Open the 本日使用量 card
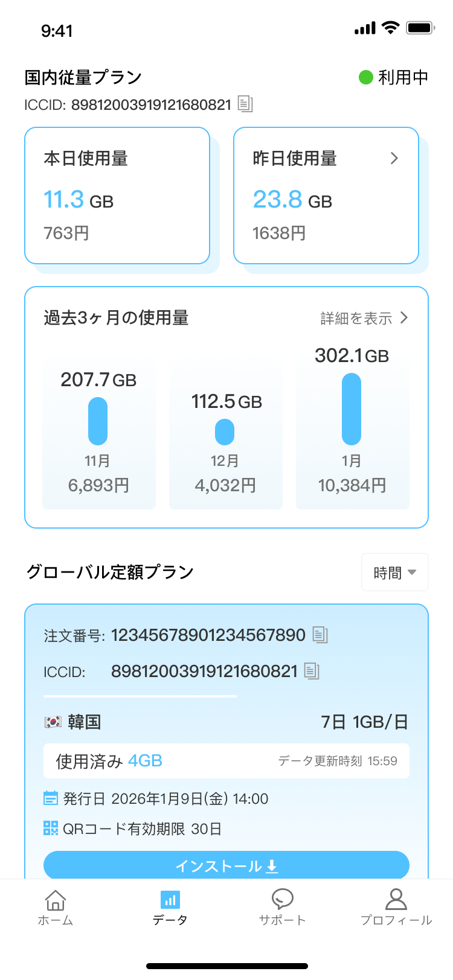 click(117, 196)
